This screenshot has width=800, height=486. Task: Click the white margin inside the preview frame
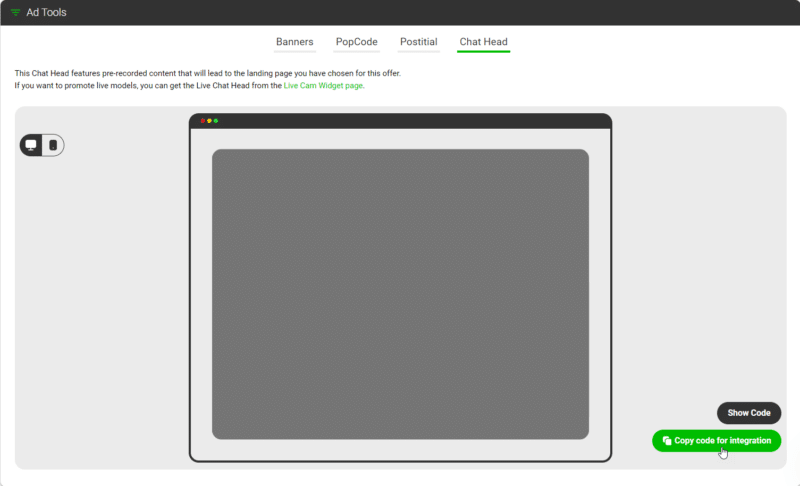click(201, 300)
